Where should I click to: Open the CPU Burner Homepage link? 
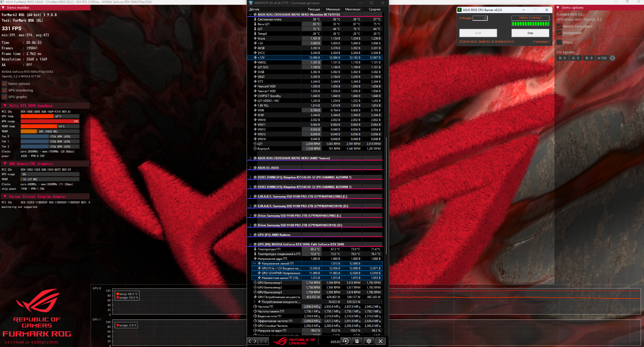click(x=541, y=42)
